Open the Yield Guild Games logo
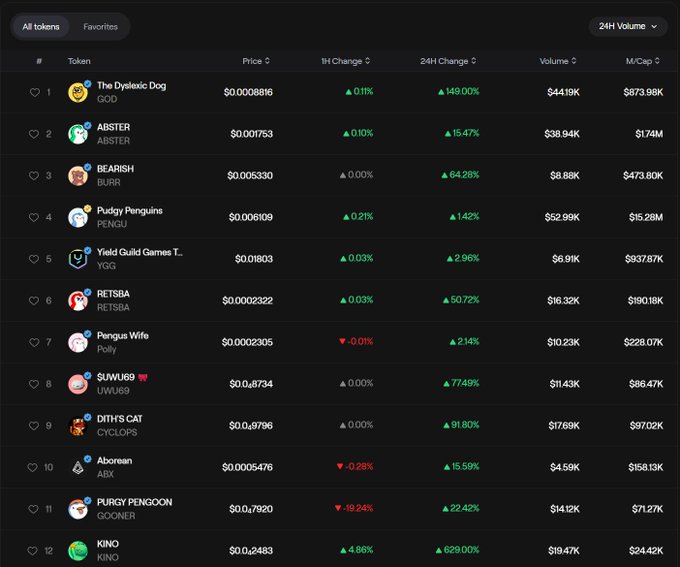This screenshot has width=680, height=567. point(78,259)
